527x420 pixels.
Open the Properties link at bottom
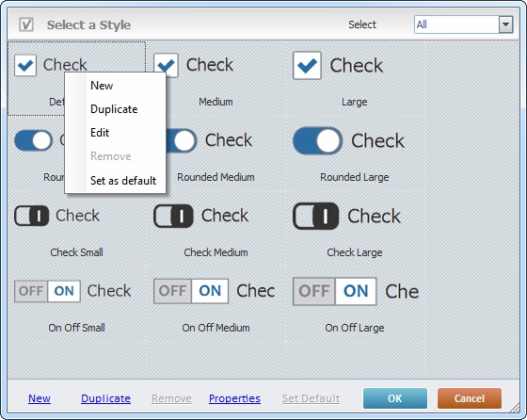click(234, 398)
